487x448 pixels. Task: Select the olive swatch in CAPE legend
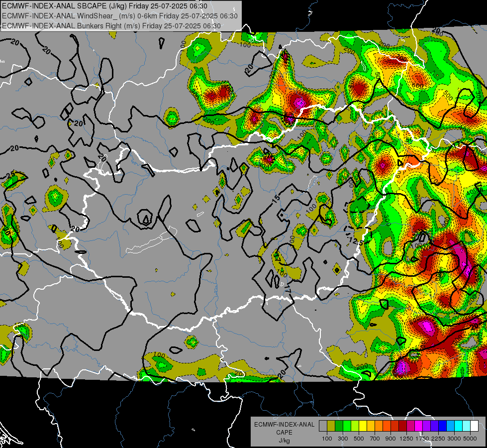(x=331, y=426)
